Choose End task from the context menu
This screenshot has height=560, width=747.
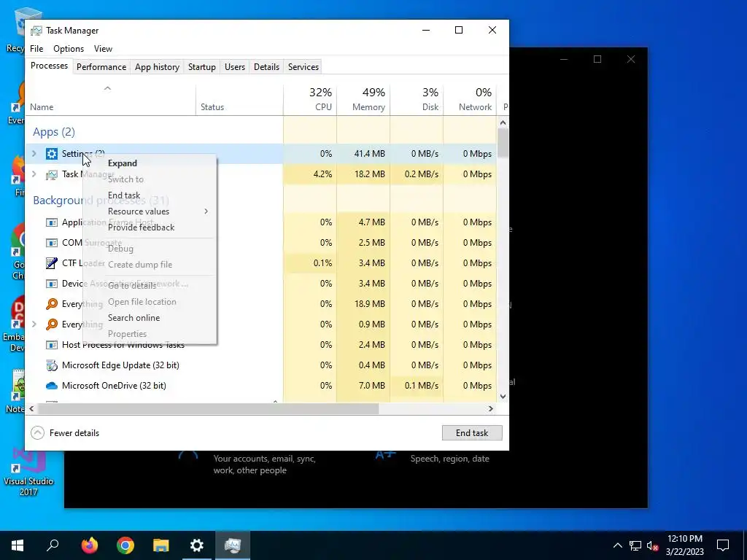click(124, 195)
